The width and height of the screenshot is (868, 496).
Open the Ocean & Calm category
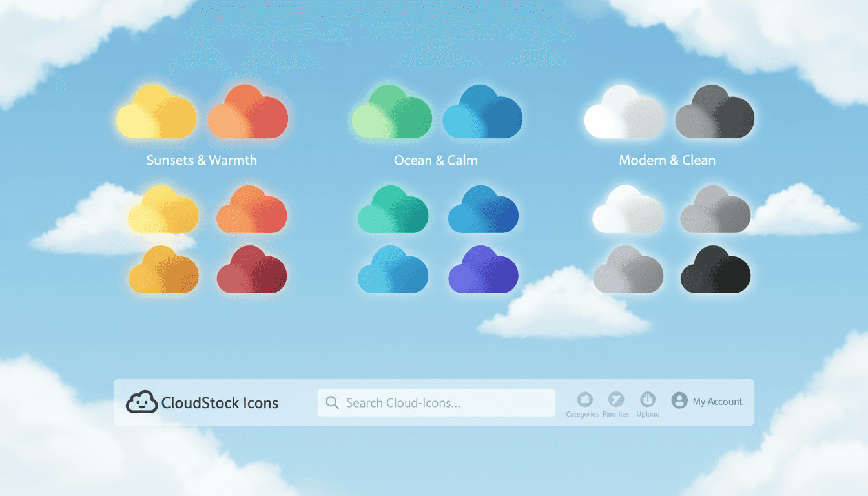(x=436, y=160)
